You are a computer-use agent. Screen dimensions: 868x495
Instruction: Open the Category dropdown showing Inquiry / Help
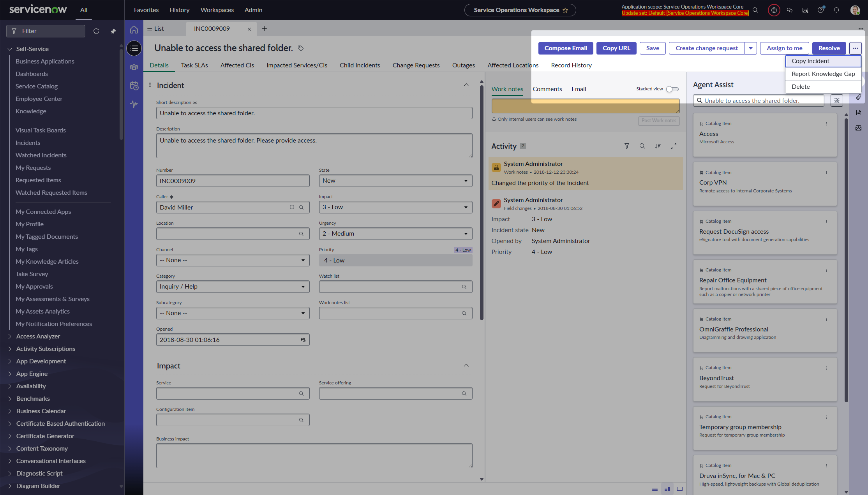[x=233, y=287]
